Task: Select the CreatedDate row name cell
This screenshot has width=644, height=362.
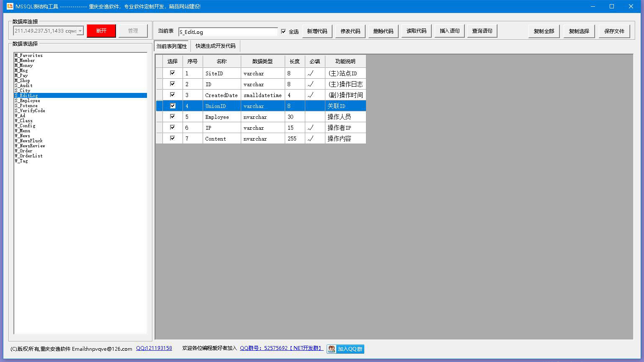Action: [x=222, y=95]
